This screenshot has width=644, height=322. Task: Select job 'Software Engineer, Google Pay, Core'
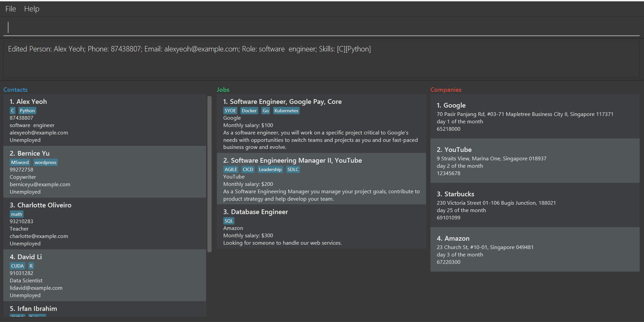click(x=282, y=102)
